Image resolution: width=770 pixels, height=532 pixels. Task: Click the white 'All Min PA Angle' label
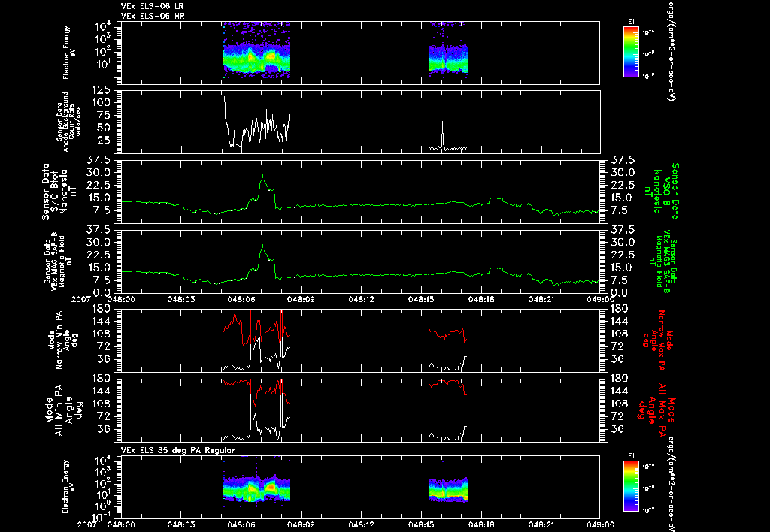pyautogui.click(x=65, y=410)
